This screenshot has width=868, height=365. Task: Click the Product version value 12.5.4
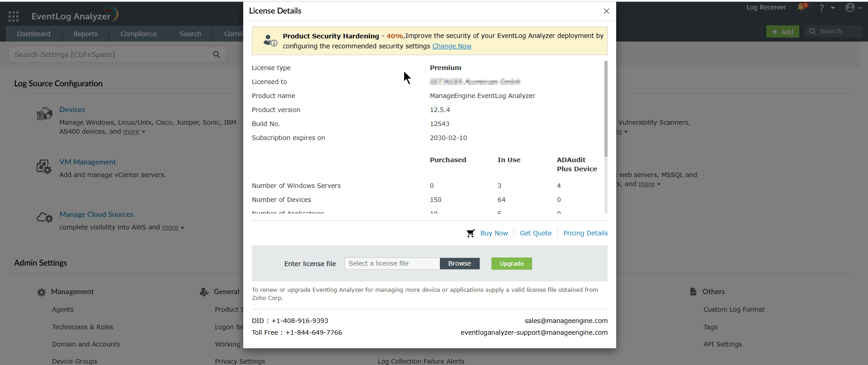click(440, 110)
